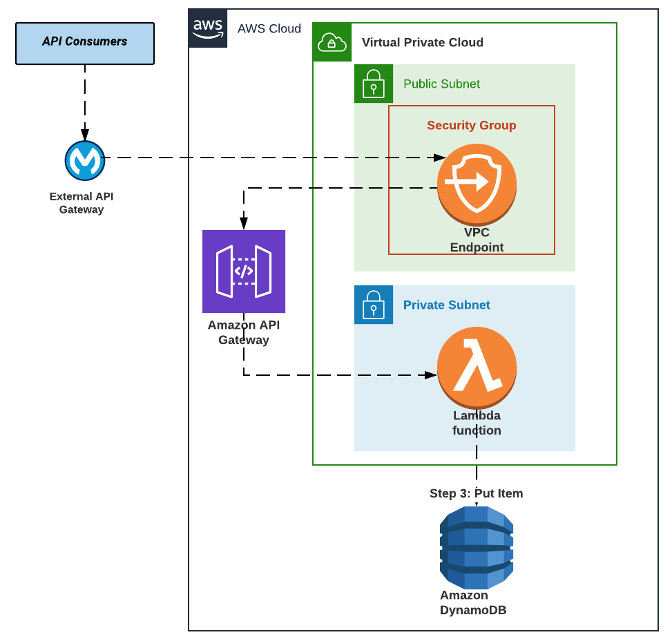The width and height of the screenshot is (672, 637).
Task: Select the AWS Cloud container label
Action: pos(269,29)
